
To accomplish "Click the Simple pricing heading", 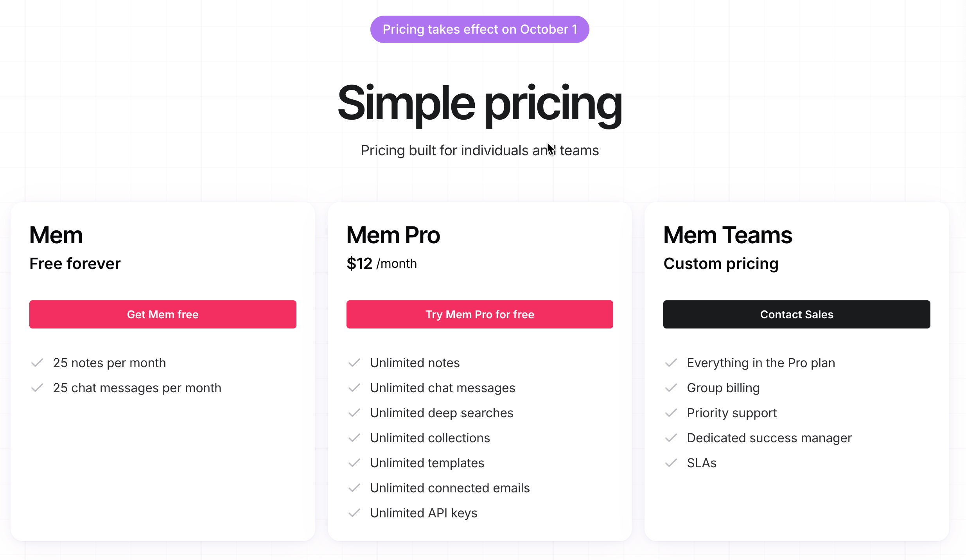I will pos(479,104).
